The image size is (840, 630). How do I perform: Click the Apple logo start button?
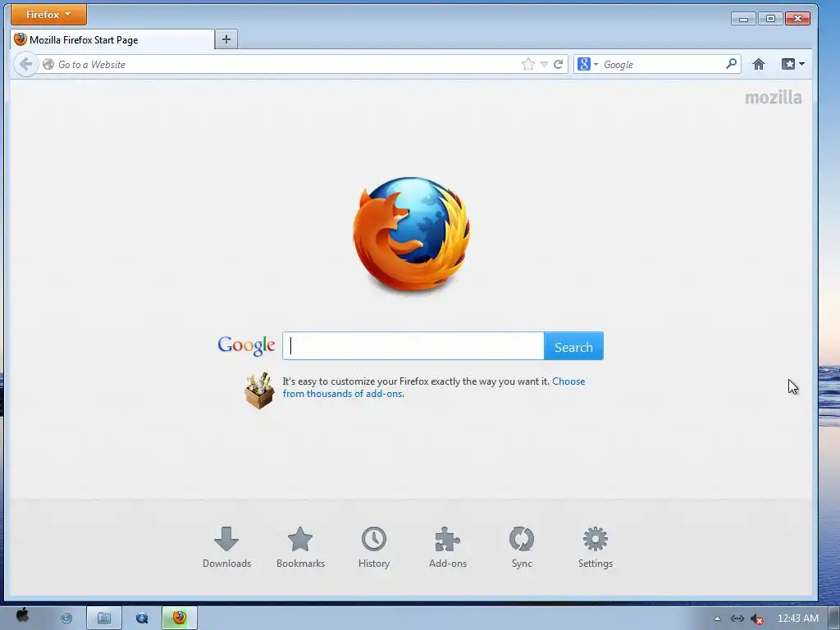pos(22,616)
